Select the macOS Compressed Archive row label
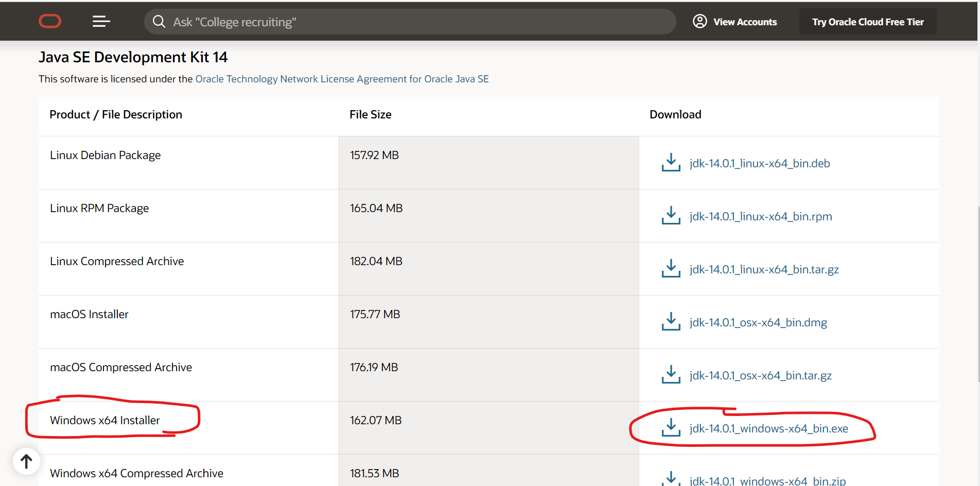This screenshot has width=980, height=486. coord(121,367)
